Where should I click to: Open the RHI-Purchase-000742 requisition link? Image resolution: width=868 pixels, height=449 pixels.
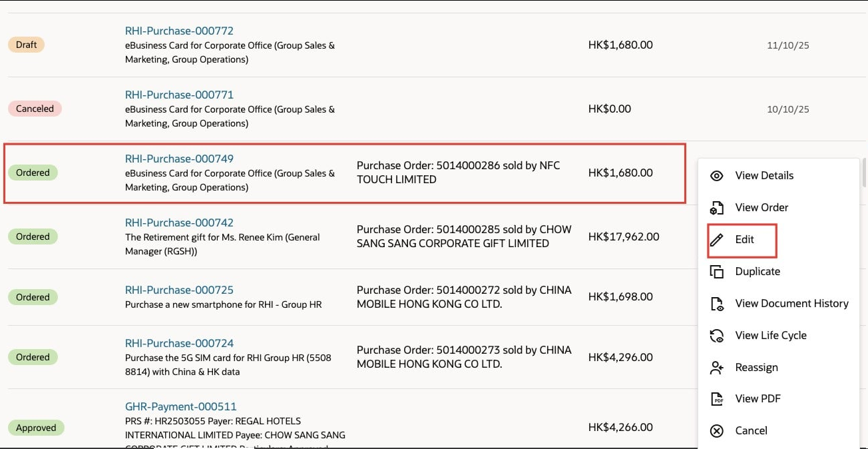click(x=179, y=223)
